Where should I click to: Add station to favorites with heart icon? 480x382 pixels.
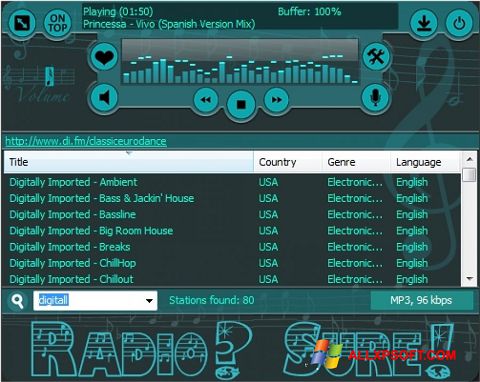tap(104, 57)
